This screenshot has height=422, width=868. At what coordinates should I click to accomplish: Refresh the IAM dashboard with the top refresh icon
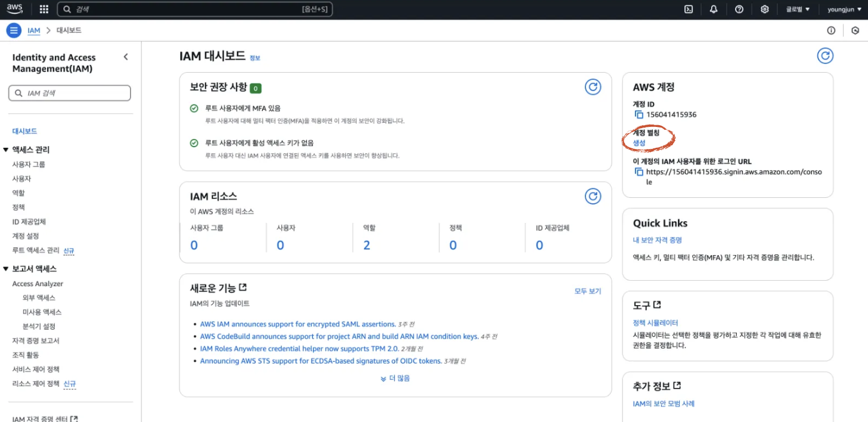tap(825, 56)
